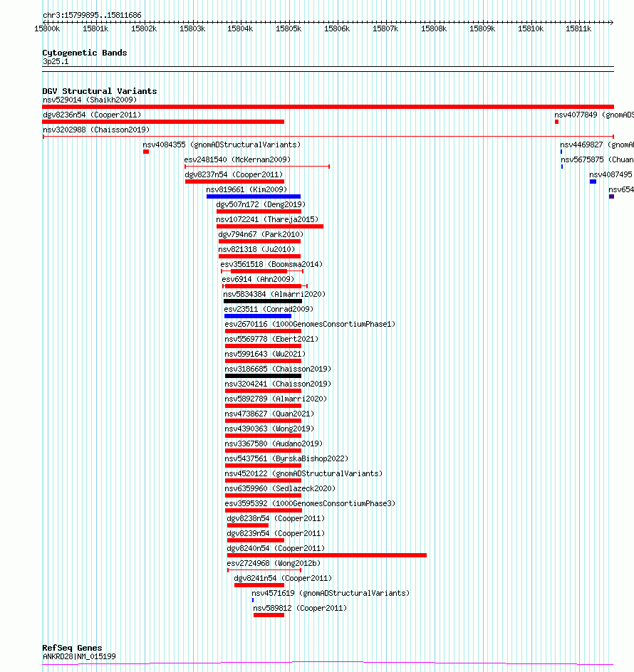Open nsv4469827 variant label at right
Viewport: 634px width, 672px height.
coord(597,145)
